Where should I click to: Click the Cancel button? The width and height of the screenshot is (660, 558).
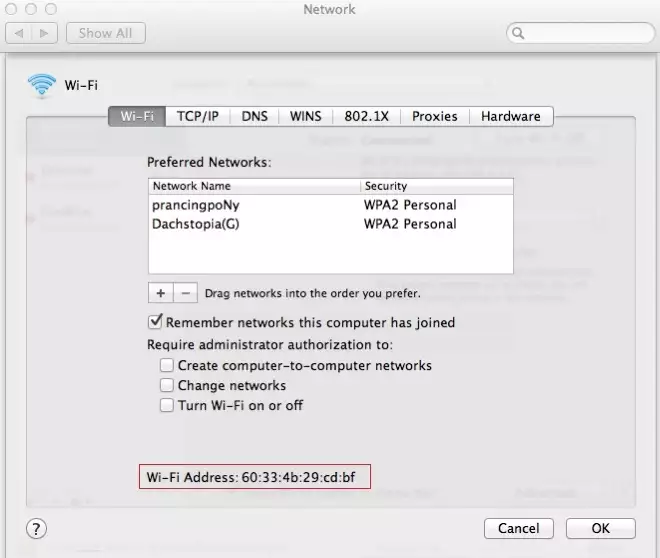pos(519,528)
